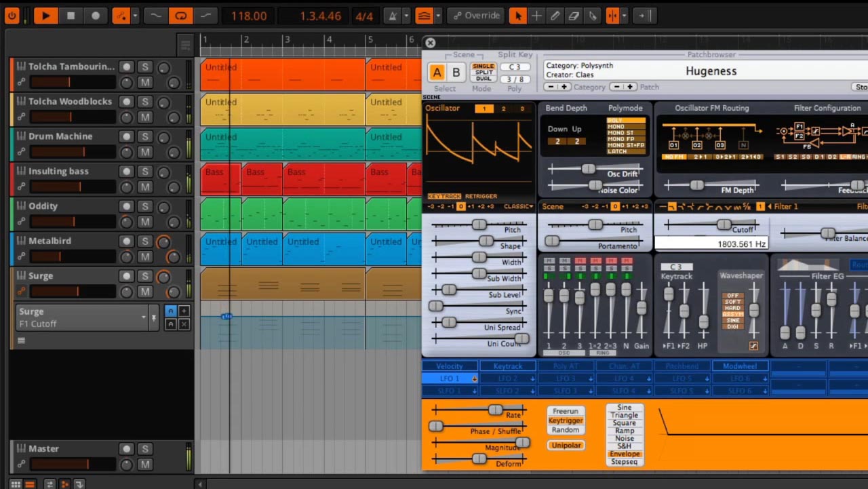Select the Keytrack modulation source
Viewport: 868px width, 489px height.
(x=508, y=366)
